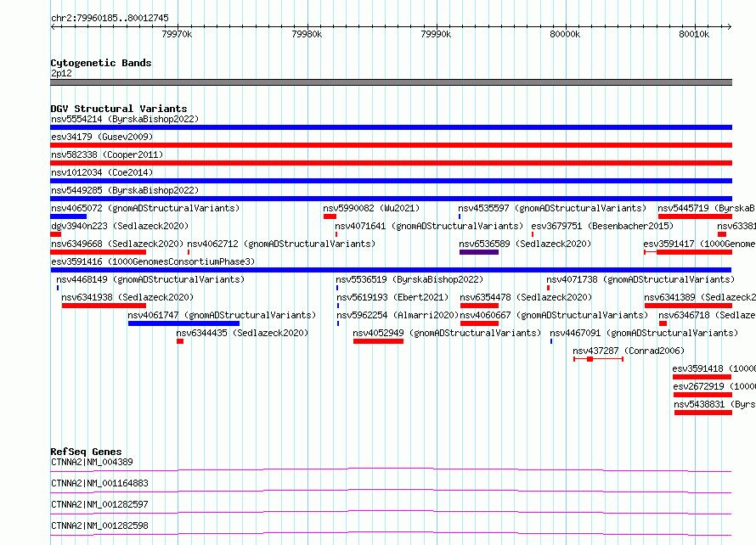Click the nsv5445719 variant label
This screenshot has width=756, height=545.
click(x=707, y=208)
